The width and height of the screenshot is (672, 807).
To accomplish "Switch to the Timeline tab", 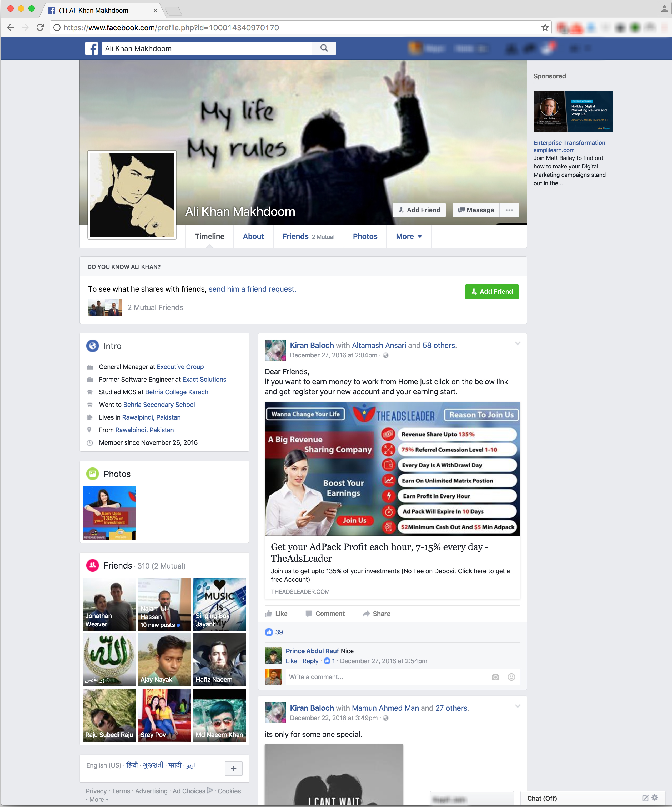I will 209,236.
